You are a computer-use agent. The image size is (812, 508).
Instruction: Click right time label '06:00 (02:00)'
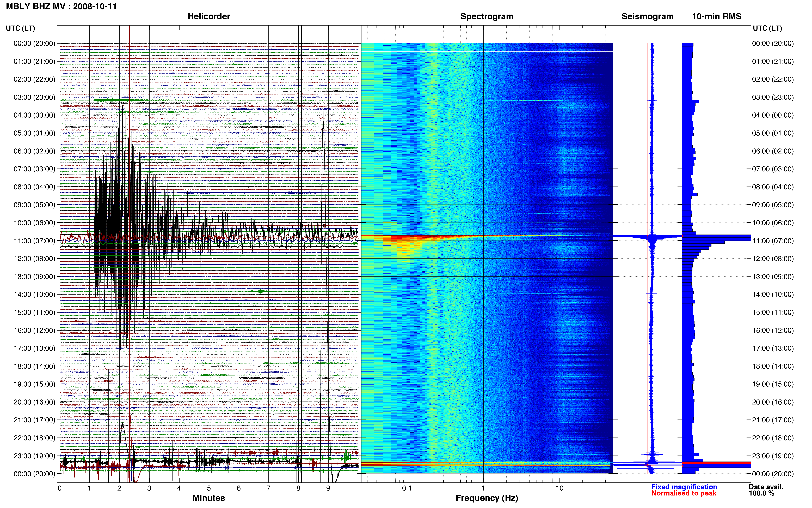point(773,151)
